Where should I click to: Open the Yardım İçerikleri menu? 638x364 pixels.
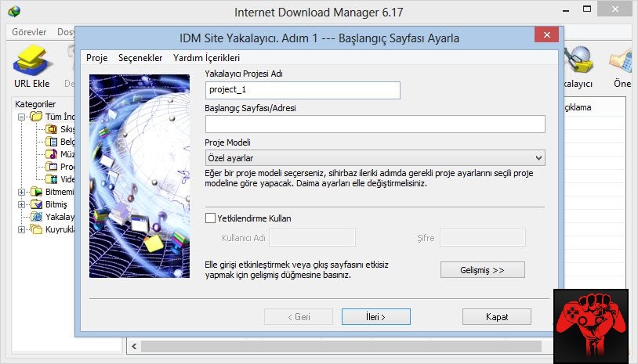click(x=206, y=58)
